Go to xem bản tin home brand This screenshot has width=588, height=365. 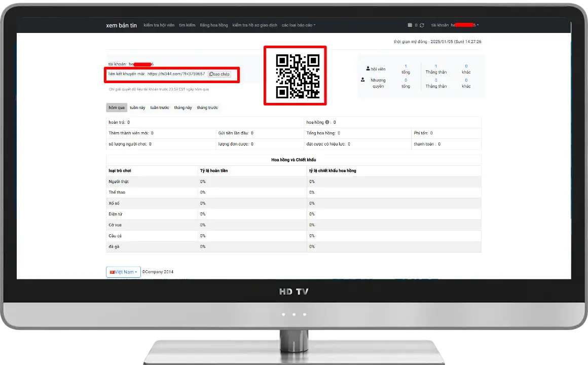point(121,25)
